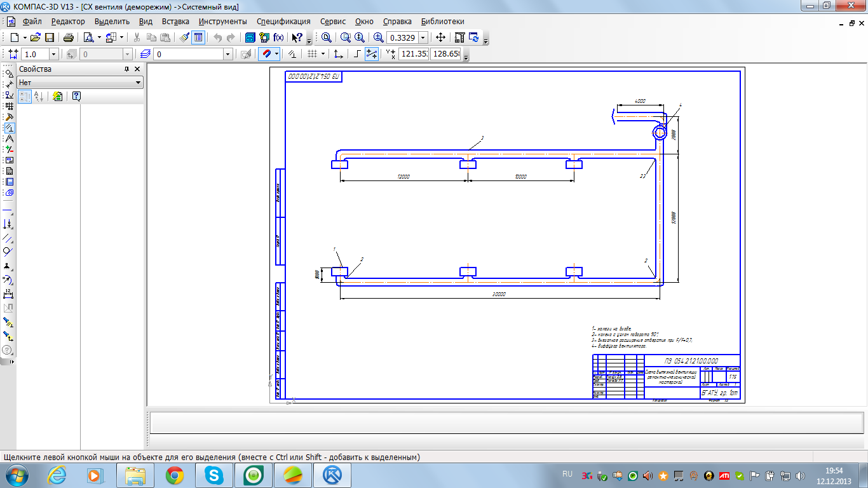The width and height of the screenshot is (868, 488).
Task: Toggle the Snaps magnet button
Action: [266, 55]
